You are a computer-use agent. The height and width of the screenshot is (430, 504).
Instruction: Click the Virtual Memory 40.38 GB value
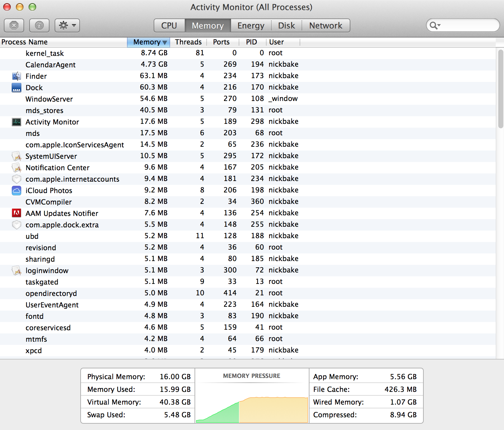tap(175, 402)
